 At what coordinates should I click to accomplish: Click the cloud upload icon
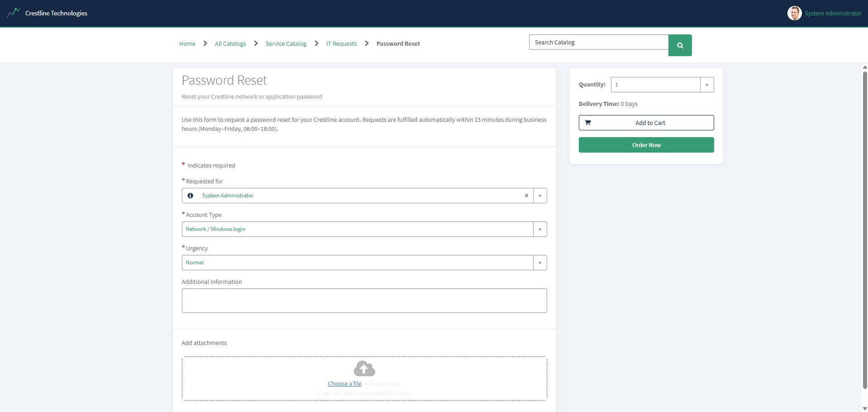point(364,369)
